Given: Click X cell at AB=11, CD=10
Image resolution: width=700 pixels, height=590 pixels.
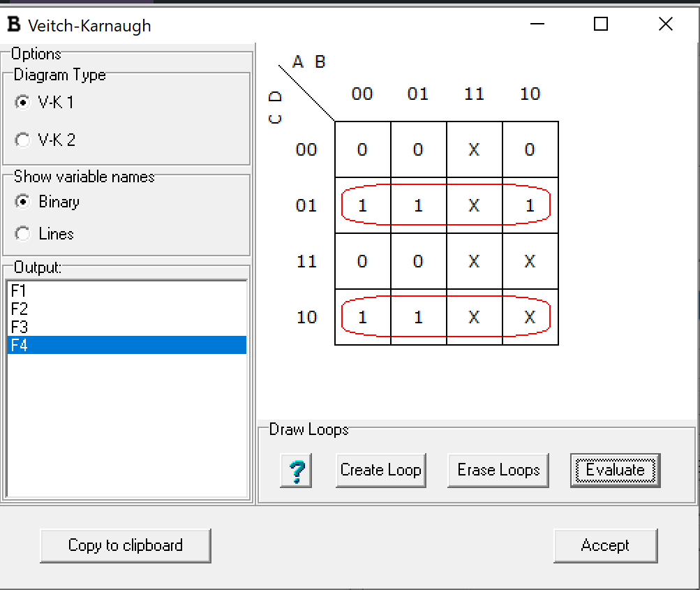Looking at the screenshot, I should 474,317.
